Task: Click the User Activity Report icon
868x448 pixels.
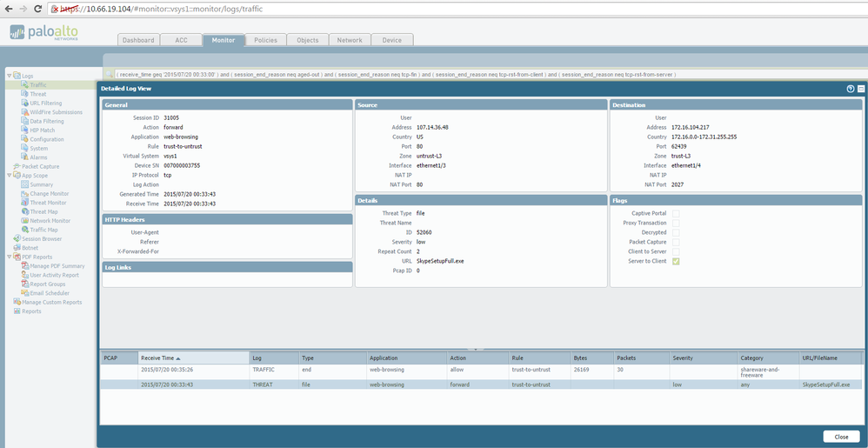Action: click(x=25, y=275)
